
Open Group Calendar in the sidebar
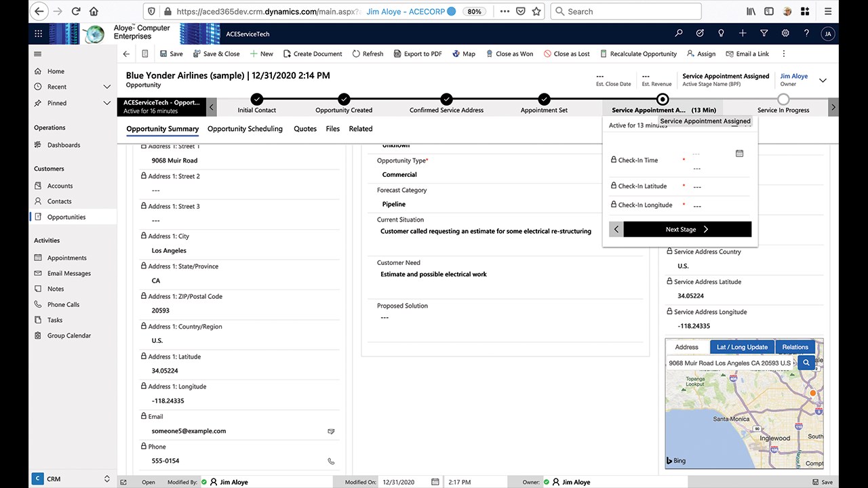(x=68, y=335)
